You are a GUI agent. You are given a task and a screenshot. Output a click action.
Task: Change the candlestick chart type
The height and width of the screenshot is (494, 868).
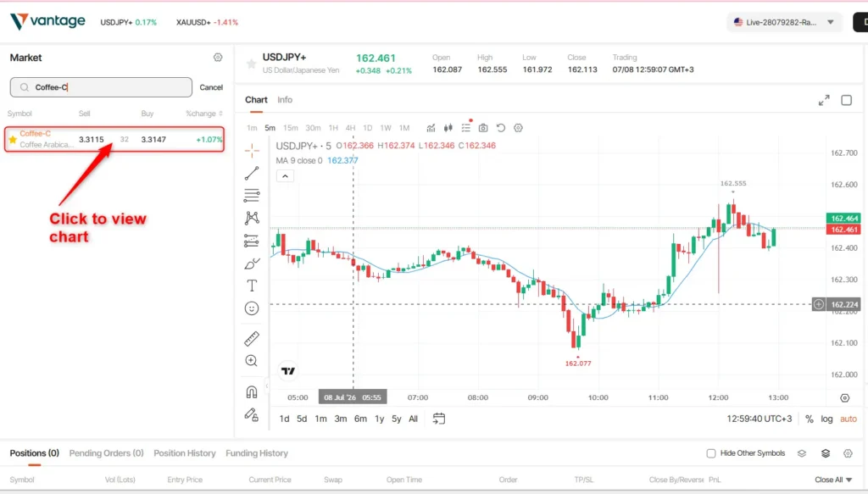tap(448, 128)
